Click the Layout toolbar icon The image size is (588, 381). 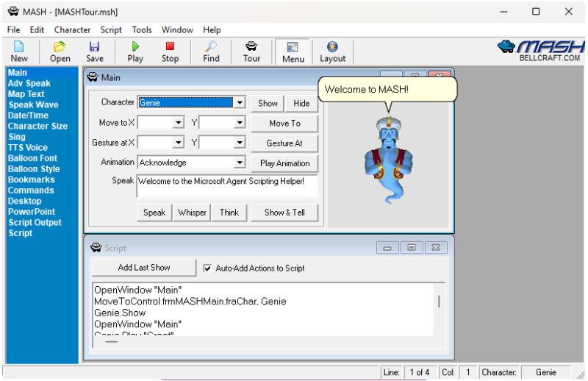click(x=332, y=51)
